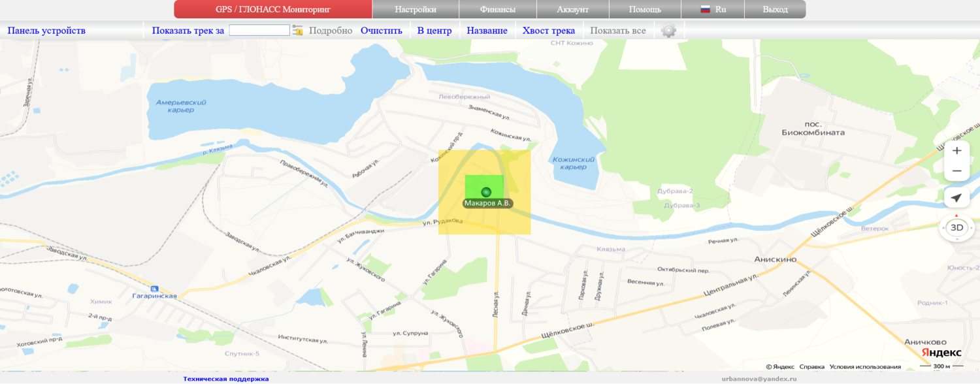Viewport: 980px width, 384px height.
Task: Click the Анискино settlement label
Action: coord(776,259)
